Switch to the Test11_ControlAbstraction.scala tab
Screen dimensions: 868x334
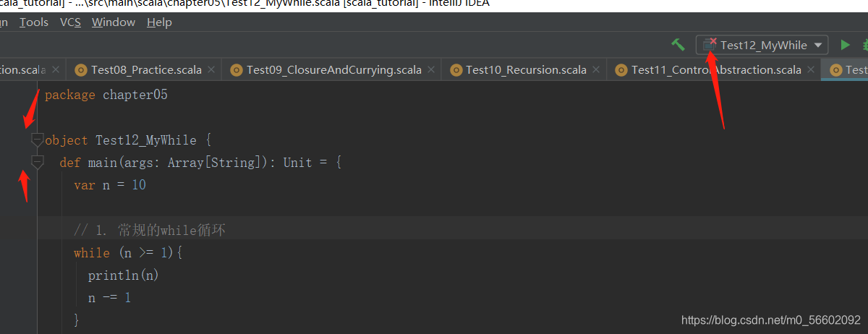pos(716,70)
